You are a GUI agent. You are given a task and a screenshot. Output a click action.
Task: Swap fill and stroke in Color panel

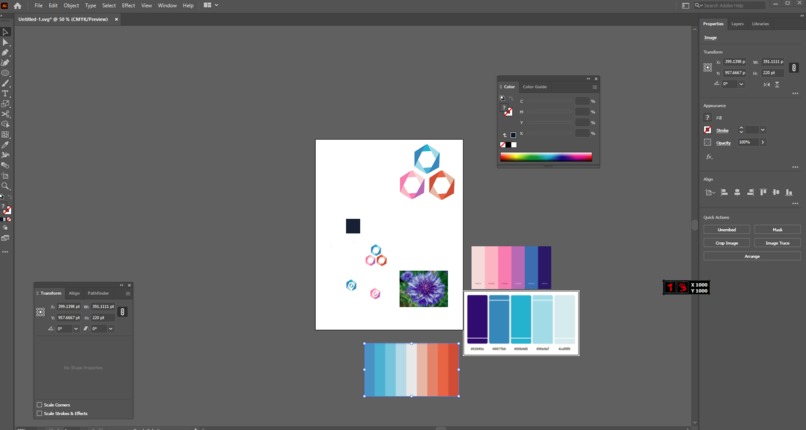click(510, 99)
